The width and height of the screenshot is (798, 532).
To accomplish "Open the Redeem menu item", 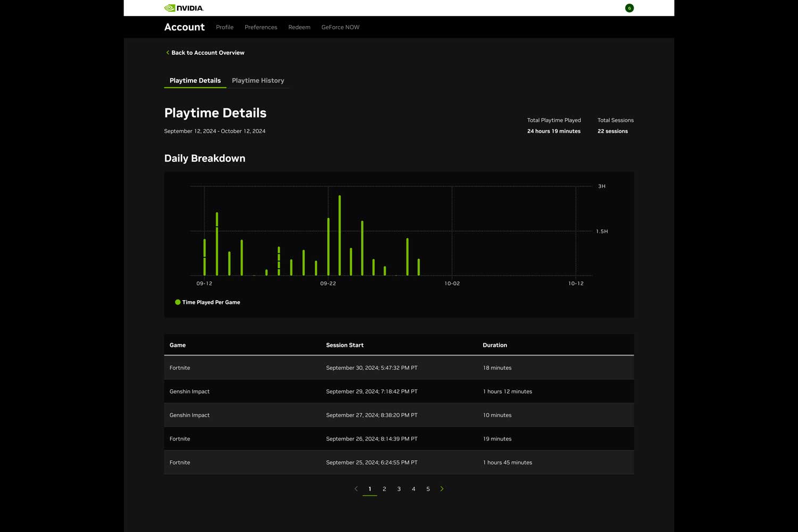I will point(299,27).
